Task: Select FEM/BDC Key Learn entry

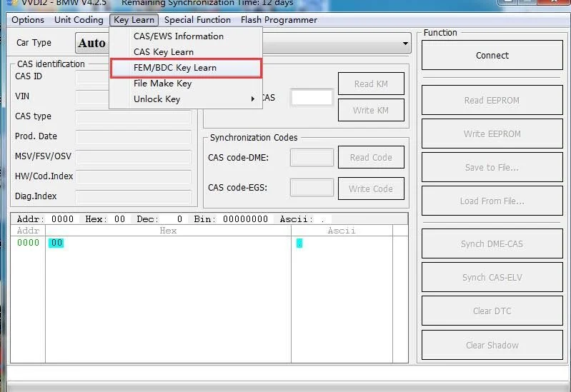Action: [186, 68]
